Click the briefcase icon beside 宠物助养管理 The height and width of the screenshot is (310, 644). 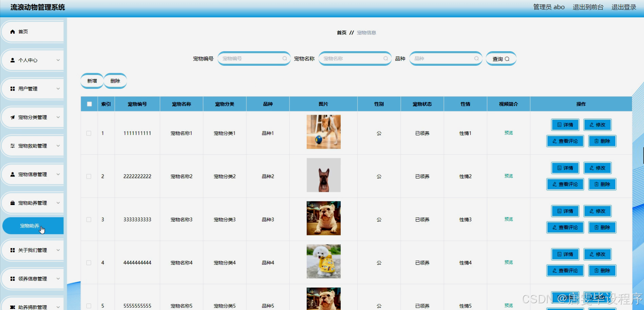tap(13, 203)
